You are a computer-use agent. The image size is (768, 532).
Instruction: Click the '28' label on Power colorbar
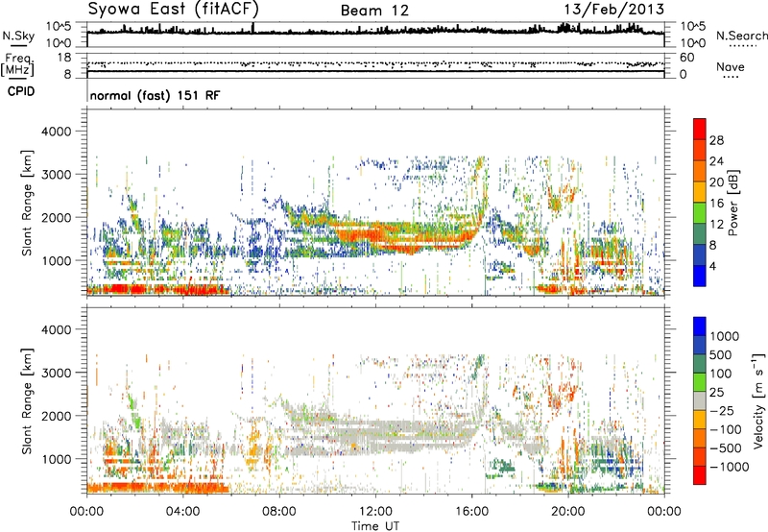click(x=716, y=140)
